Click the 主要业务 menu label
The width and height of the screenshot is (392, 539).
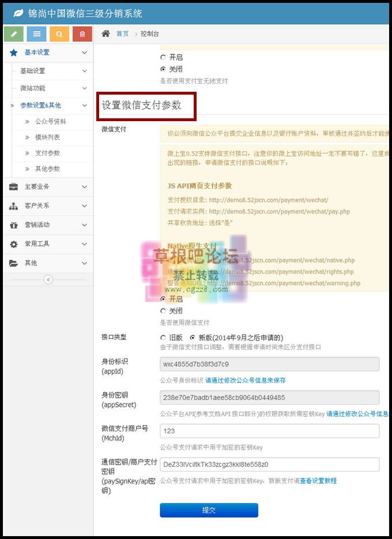point(37,186)
